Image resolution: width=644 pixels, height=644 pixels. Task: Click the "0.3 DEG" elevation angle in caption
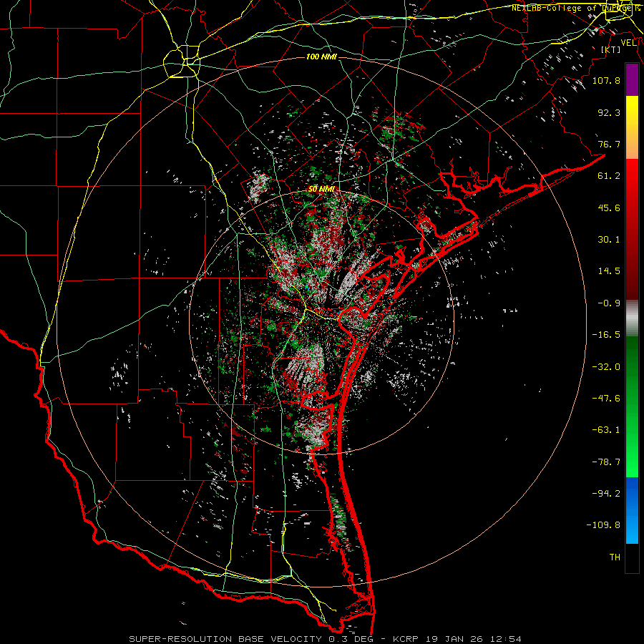click(352, 639)
